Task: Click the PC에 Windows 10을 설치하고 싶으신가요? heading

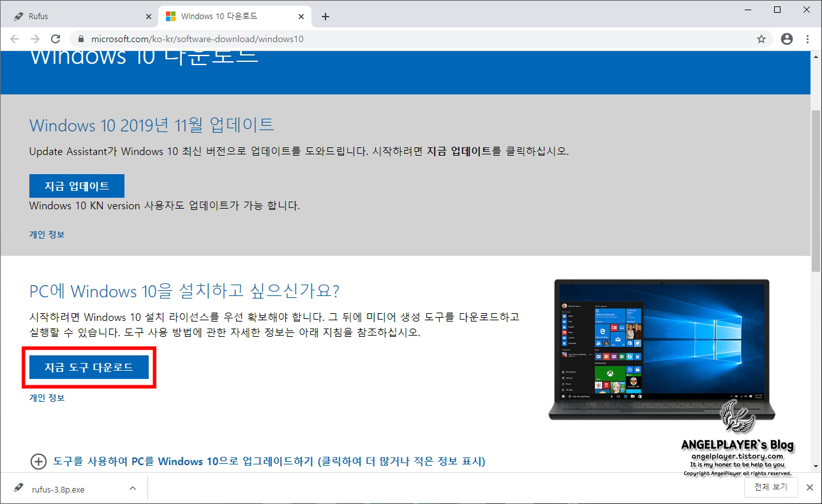Action: point(184,292)
